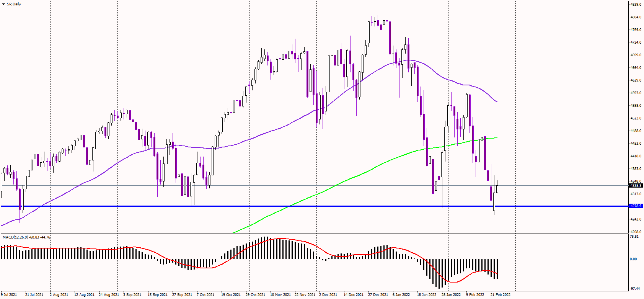Click the 9 Jul 2021 date label
The image size is (644, 299).
point(9,295)
